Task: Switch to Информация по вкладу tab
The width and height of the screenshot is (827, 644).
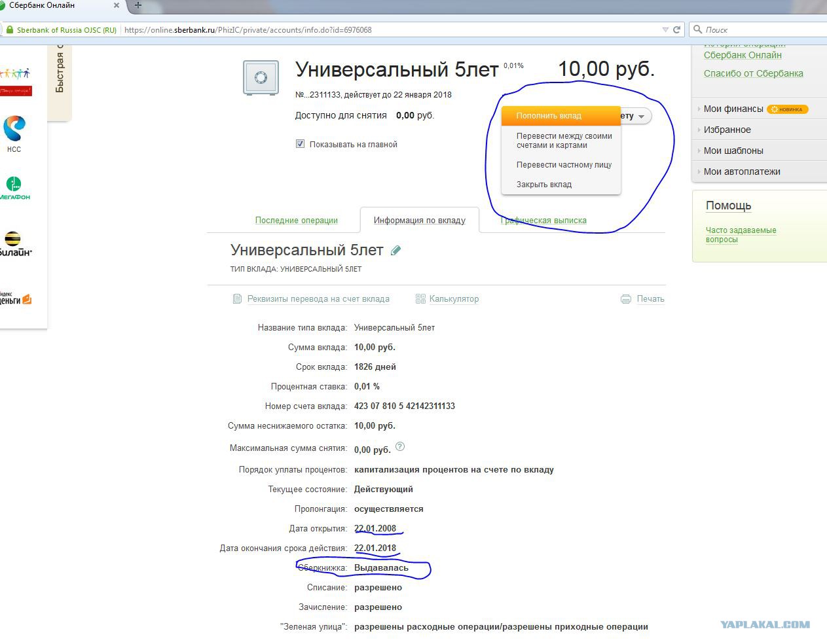Action: (420, 221)
